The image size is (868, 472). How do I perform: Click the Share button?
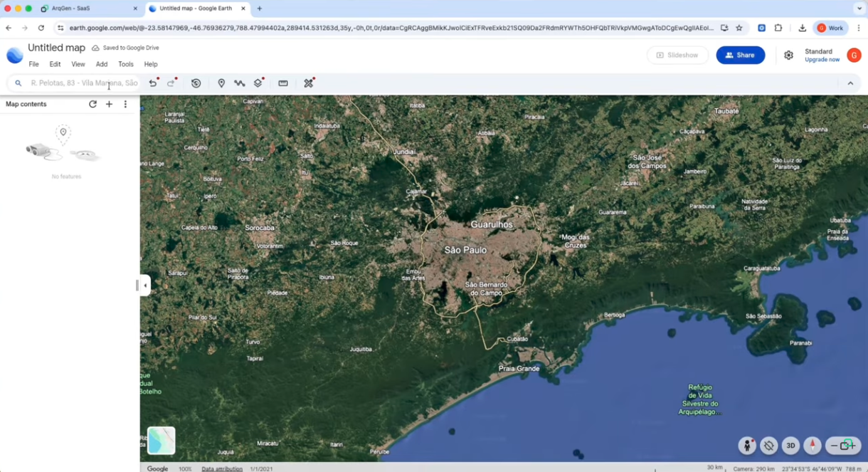740,55
